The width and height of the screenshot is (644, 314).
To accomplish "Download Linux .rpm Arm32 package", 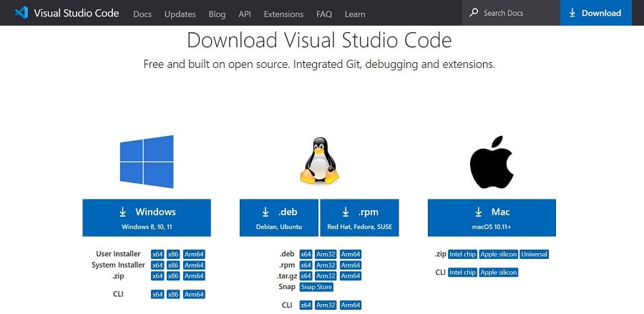I will pyautogui.click(x=326, y=265).
